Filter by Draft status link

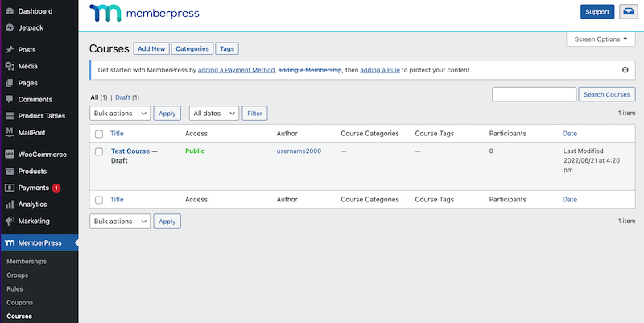pos(122,97)
